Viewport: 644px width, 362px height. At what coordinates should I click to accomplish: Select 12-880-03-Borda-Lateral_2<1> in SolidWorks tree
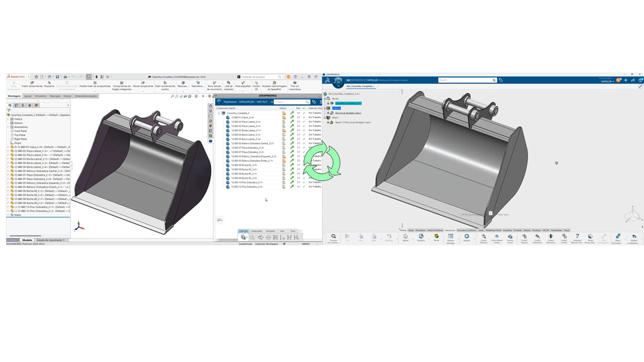coord(39,159)
